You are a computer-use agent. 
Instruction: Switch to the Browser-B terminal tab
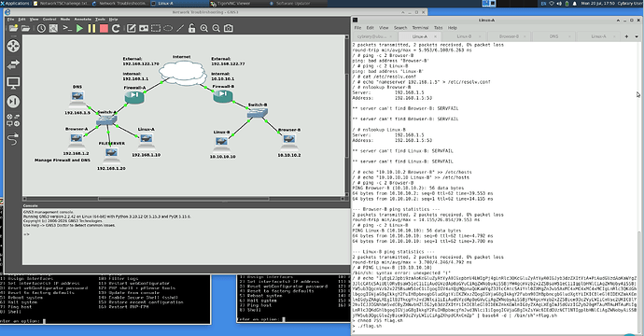509,36
